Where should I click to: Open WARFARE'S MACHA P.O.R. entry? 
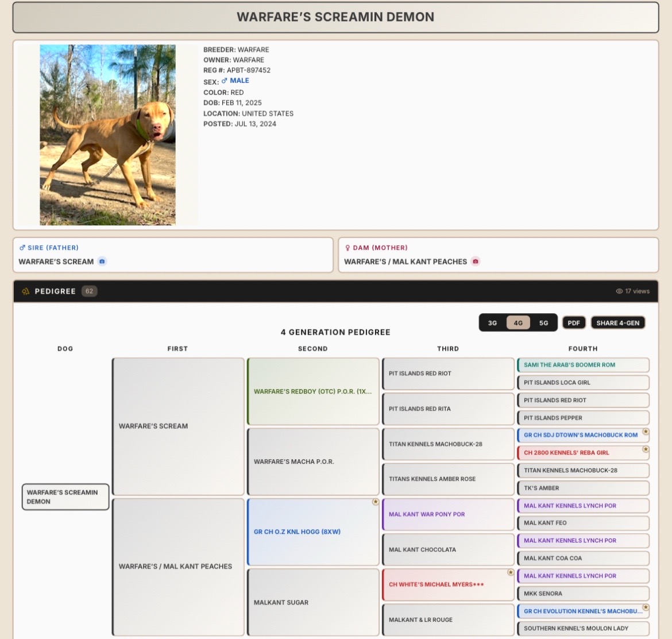tap(313, 462)
